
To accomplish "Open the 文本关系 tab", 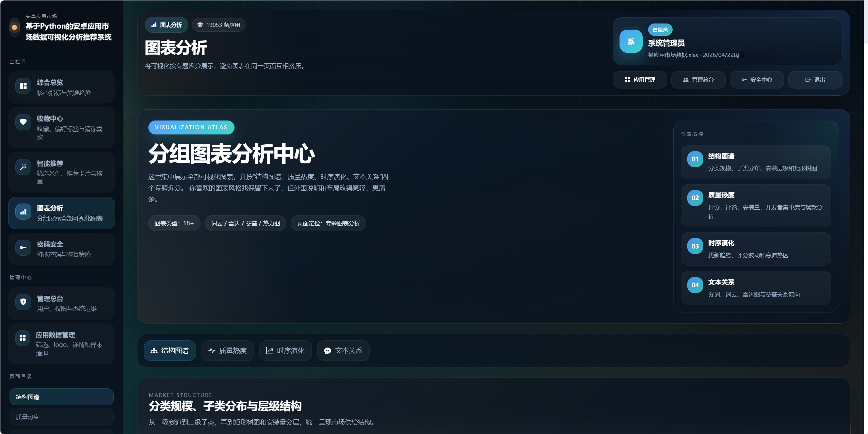I will 343,351.
